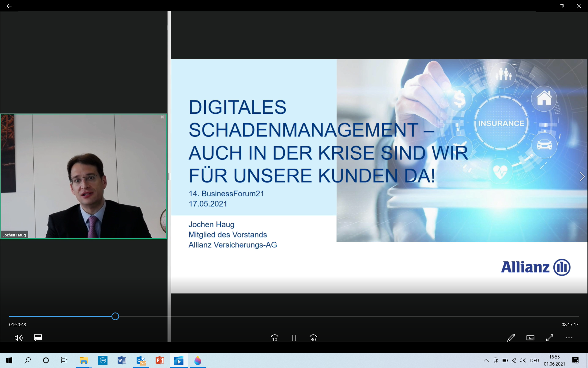Click the pencil edit icon
This screenshot has width=588, height=368.
click(x=511, y=338)
